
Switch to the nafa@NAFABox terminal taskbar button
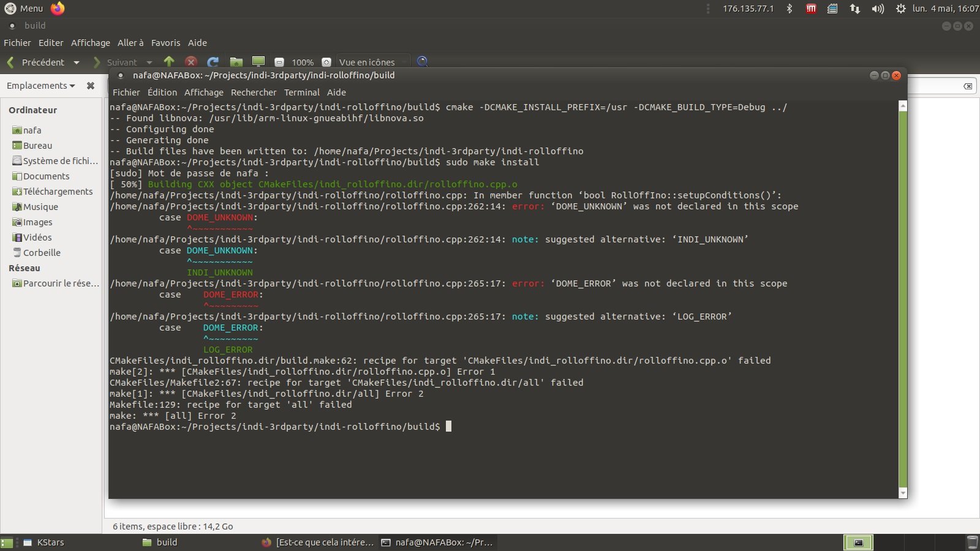437,542
